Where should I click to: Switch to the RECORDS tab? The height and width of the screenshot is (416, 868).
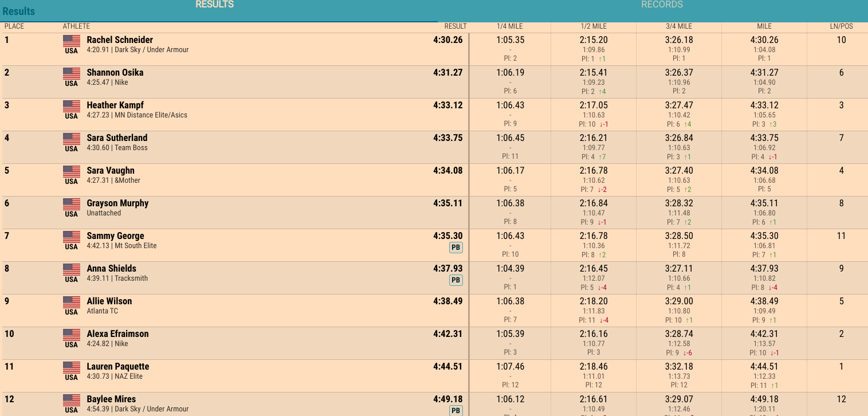[662, 5]
